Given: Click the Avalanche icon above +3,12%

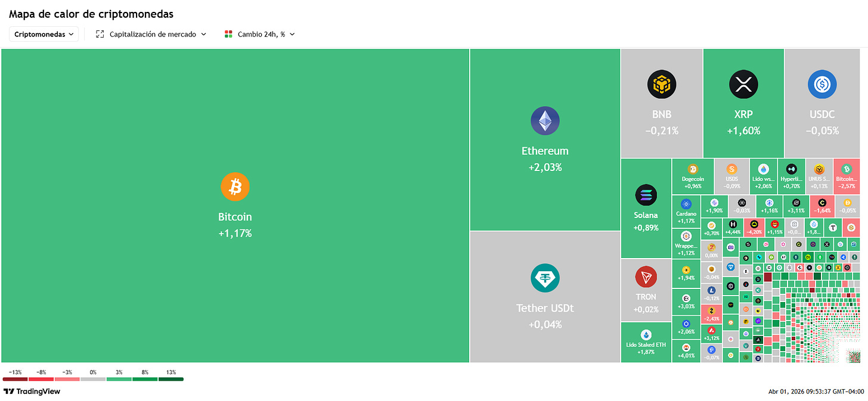Looking at the screenshot, I should tap(711, 330).
